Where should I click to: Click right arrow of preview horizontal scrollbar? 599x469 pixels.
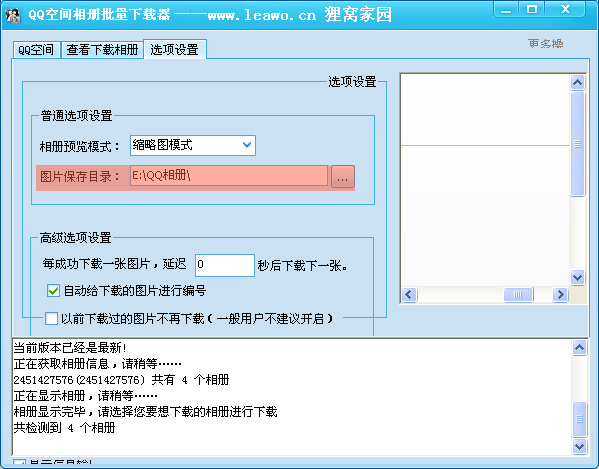pos(560,294)
